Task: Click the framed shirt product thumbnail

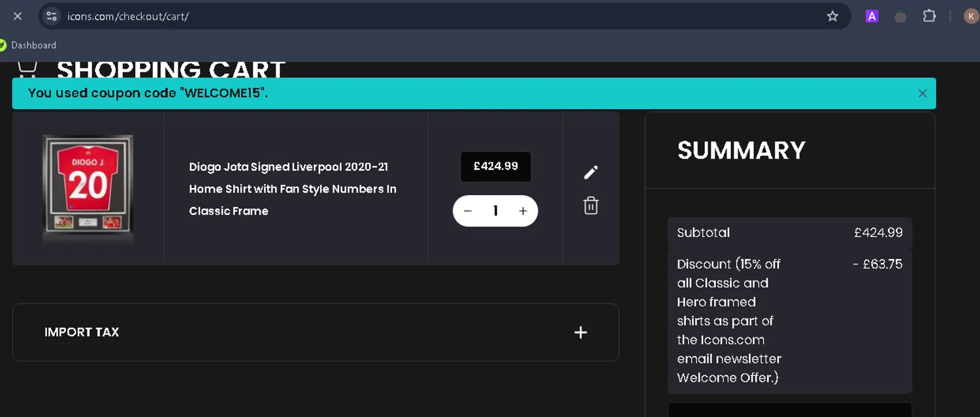Action: (x=88, y=188)
